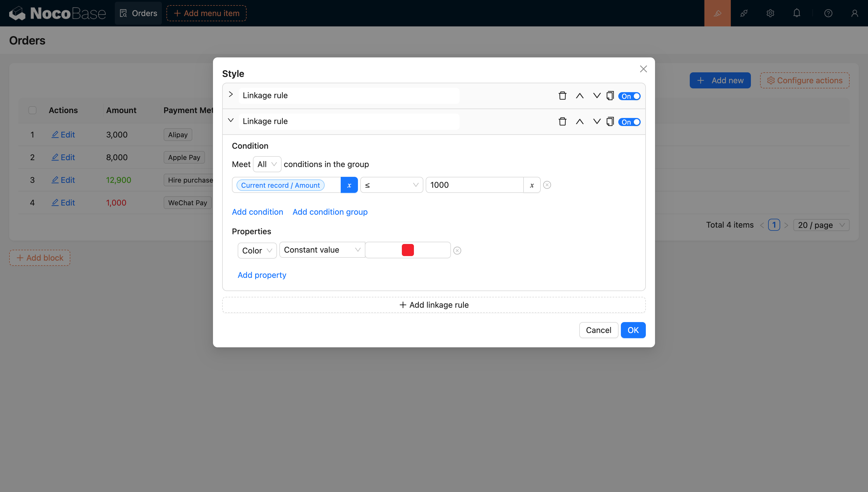The height and width of the screenshot is (492, 868).
Task: Click the Add condition link
Action: click(x=257, y=212)
